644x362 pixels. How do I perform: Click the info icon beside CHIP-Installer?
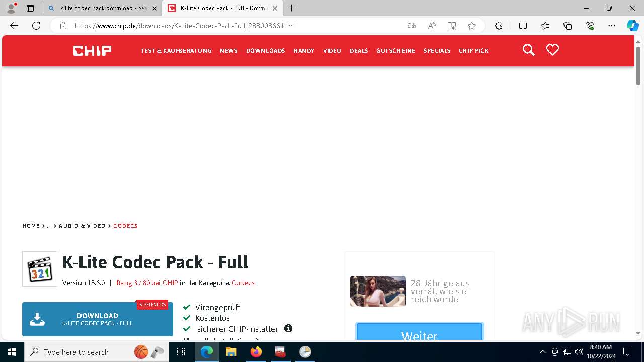pos(288,328)
